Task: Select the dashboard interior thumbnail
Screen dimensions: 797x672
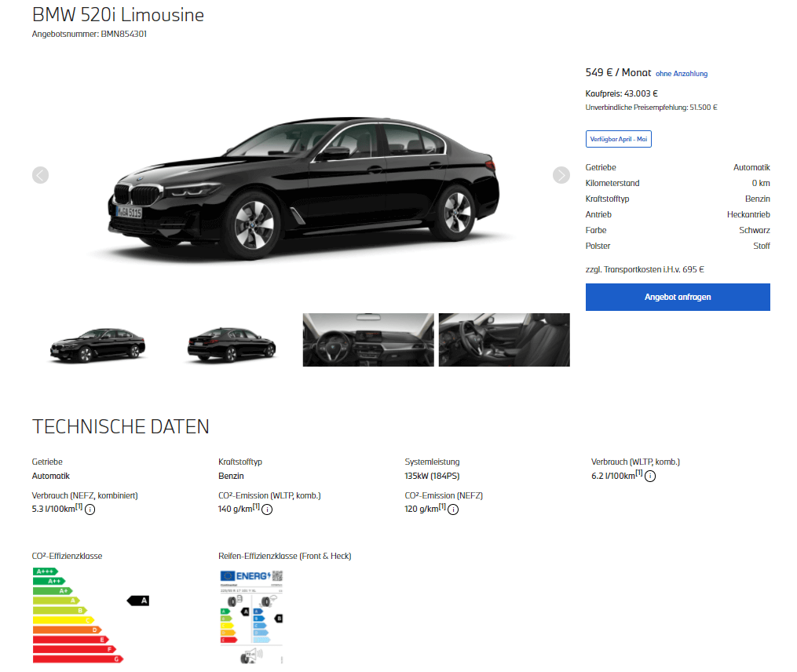Action: 368,340
